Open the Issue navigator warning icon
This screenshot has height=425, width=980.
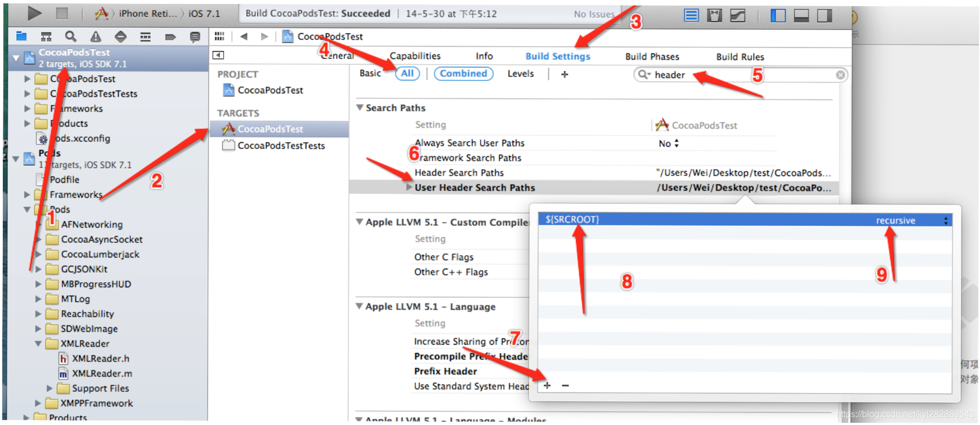pos(96,37)
